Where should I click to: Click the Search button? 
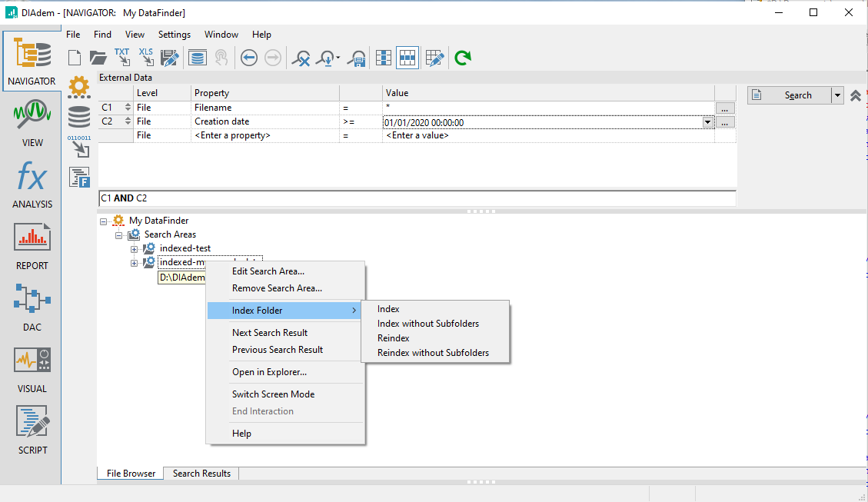pyautogui.click(x=790, y=95)
